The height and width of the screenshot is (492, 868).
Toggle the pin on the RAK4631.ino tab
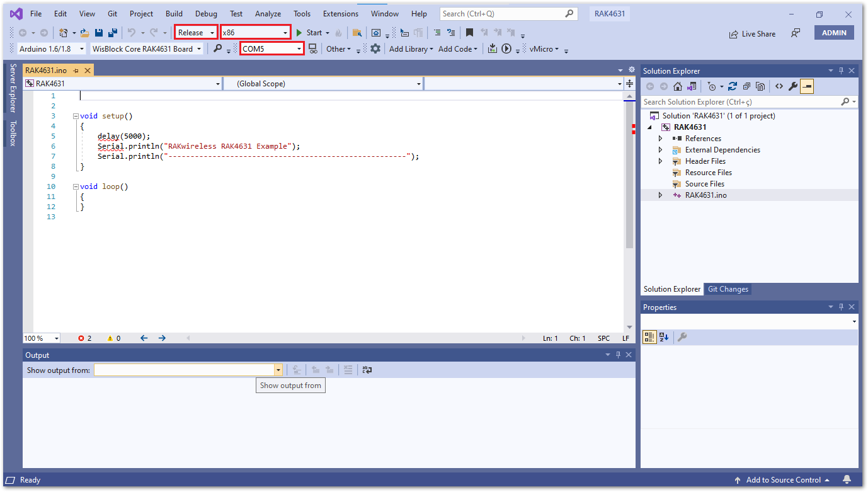coord(76,71)
